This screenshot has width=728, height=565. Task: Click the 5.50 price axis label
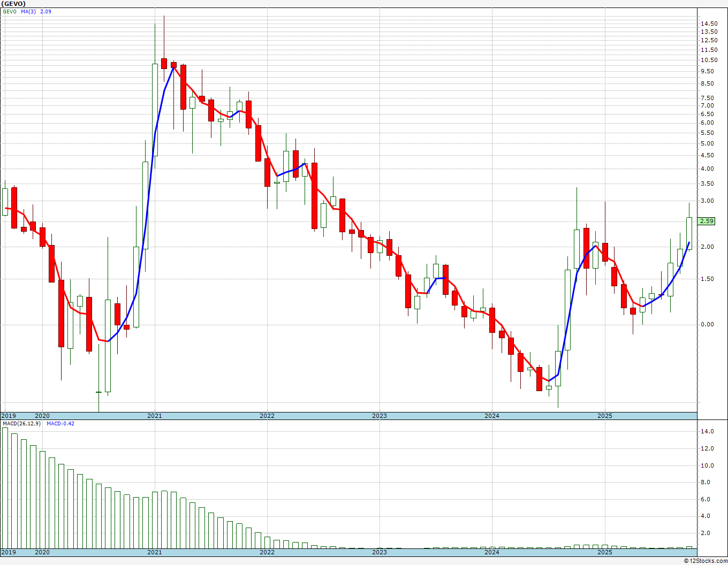pos(707,133)
